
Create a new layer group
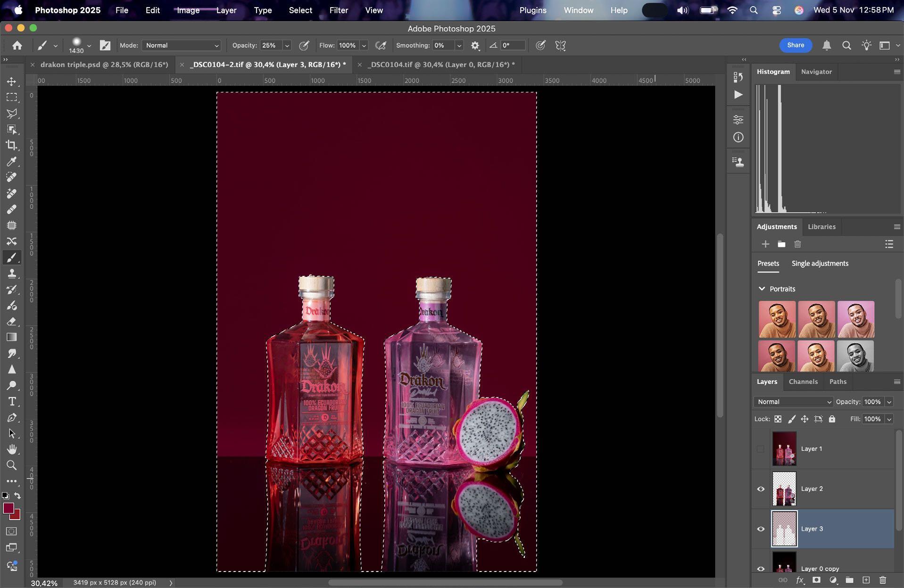(849, 580)
